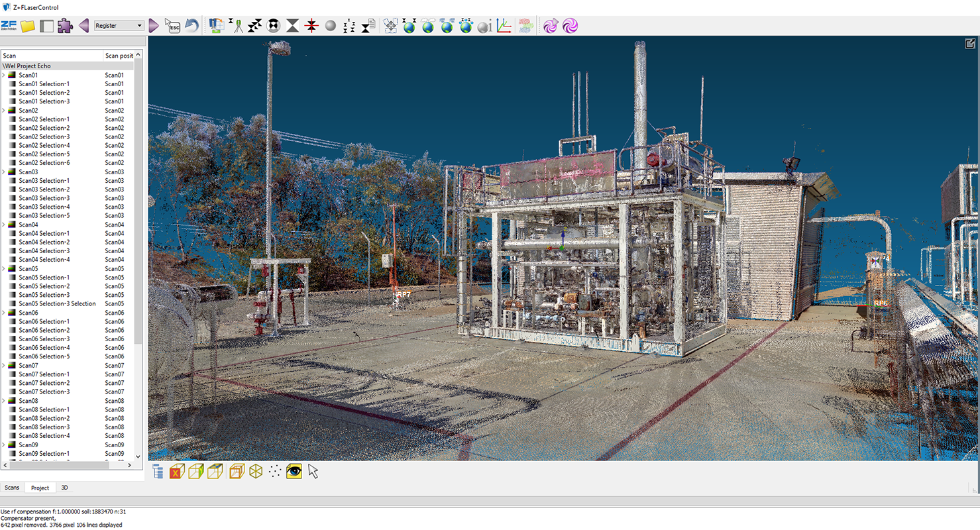Viewport: 980px width, 530px height.
Task: Toggle the yellow eye view icon
Action: (294, 472)
